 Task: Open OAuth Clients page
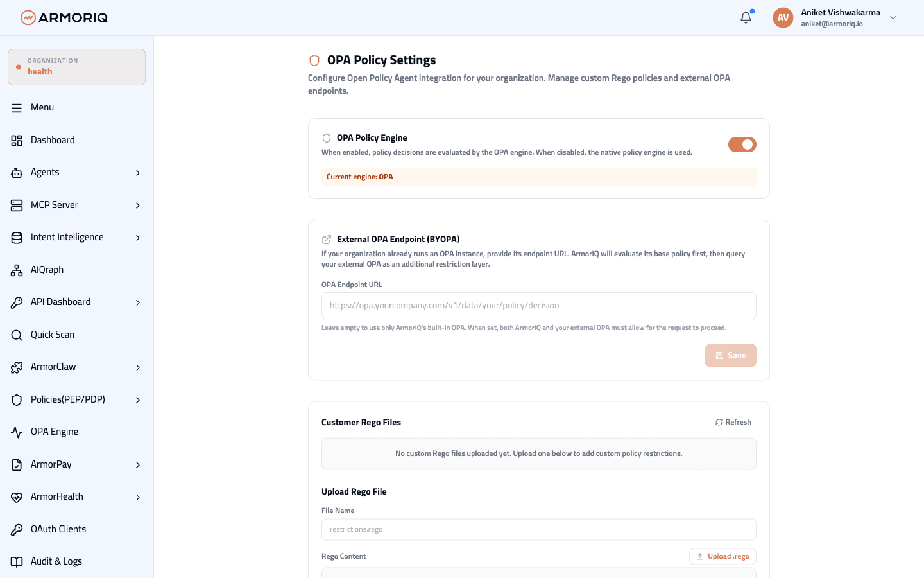[76, 529]
